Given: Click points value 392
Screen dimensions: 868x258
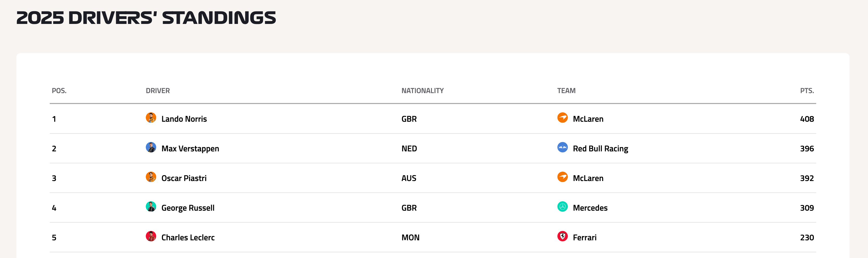Looking at the screenshot, I should click(x=807, y=178).
